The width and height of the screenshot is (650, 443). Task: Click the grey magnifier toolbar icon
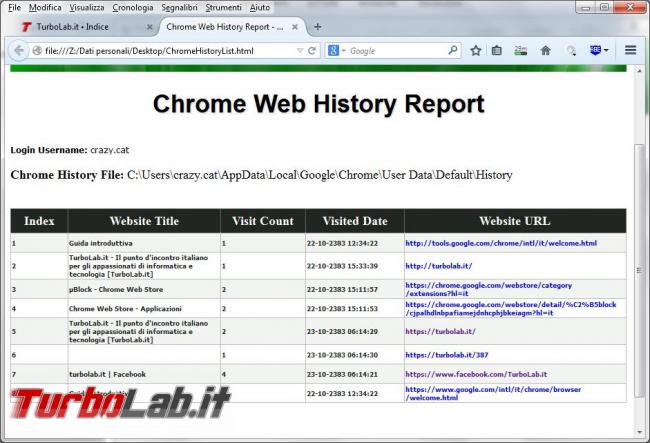pyautogui.click(x=571, y=51)
